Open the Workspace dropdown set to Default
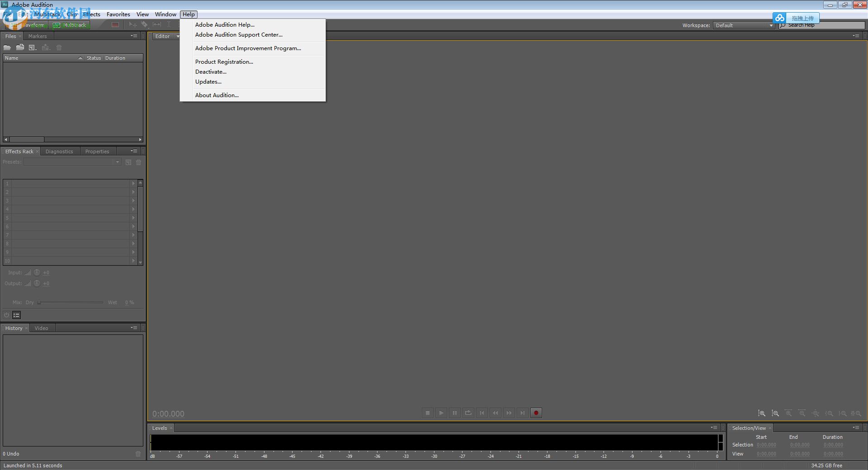The image size is (868, 470). click(x=743, y=25)
